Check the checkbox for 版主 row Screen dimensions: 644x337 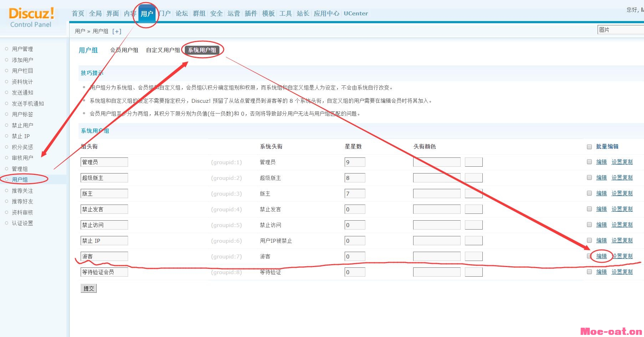pyautogui.click(x=589, y=193)
